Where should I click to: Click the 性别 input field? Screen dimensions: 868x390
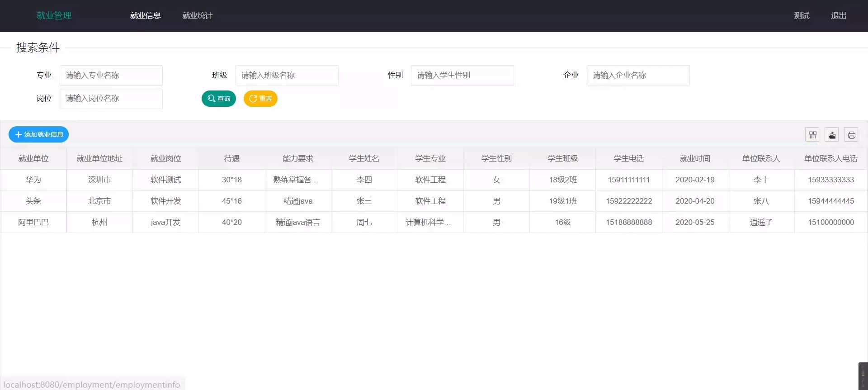462,76
